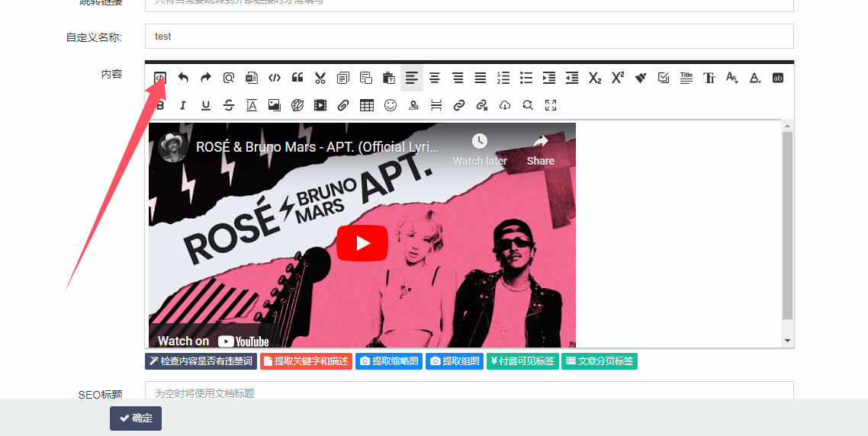Viewport: 868px width, 436px height.
Task: Click the 确定 confirm button
Action: (x=136, y=418)
